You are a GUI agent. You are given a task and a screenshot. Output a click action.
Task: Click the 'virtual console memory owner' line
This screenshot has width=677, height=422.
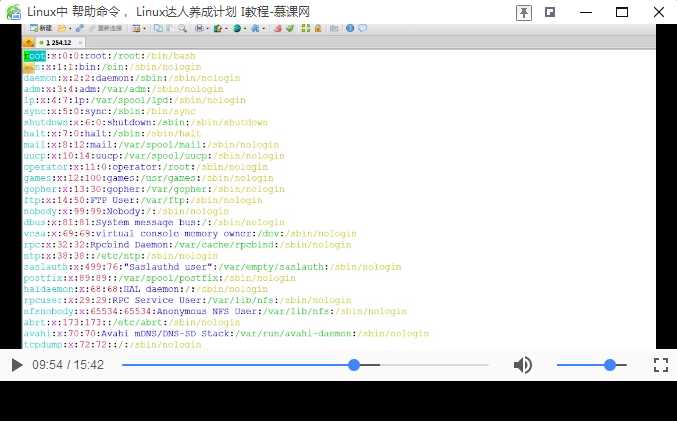coord(190,234)
